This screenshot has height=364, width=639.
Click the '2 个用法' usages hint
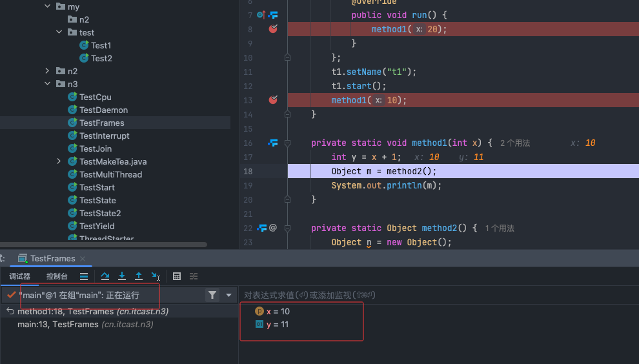click(x=514, y=143)
